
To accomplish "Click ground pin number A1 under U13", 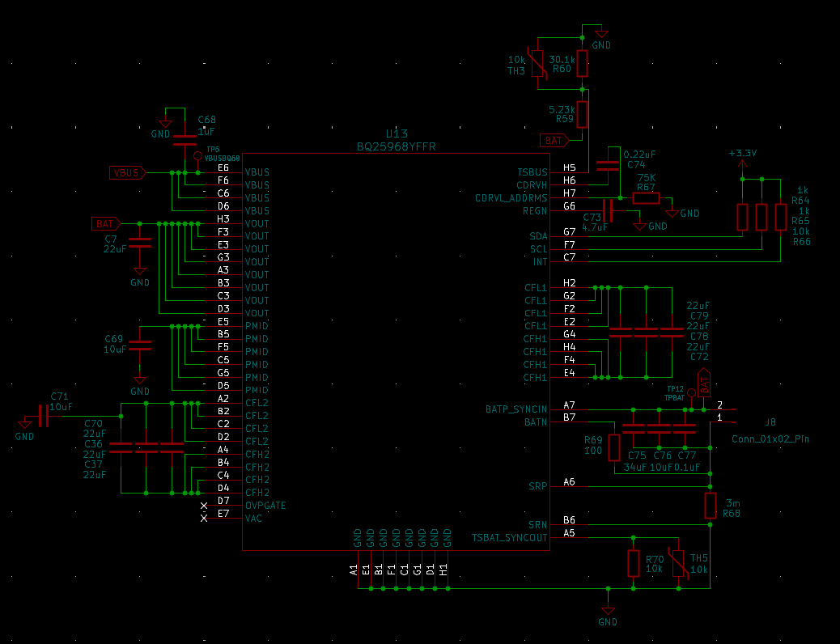I will coord(354,570).
